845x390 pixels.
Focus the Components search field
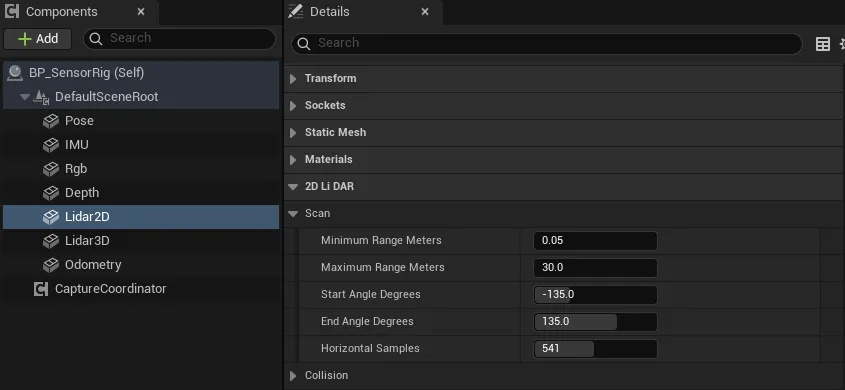(x=179, y=38)
